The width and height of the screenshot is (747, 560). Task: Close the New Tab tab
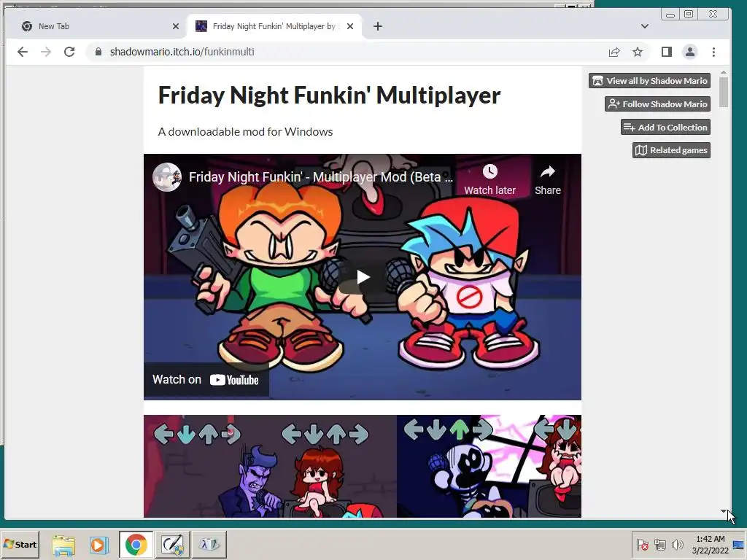[176, 26]
